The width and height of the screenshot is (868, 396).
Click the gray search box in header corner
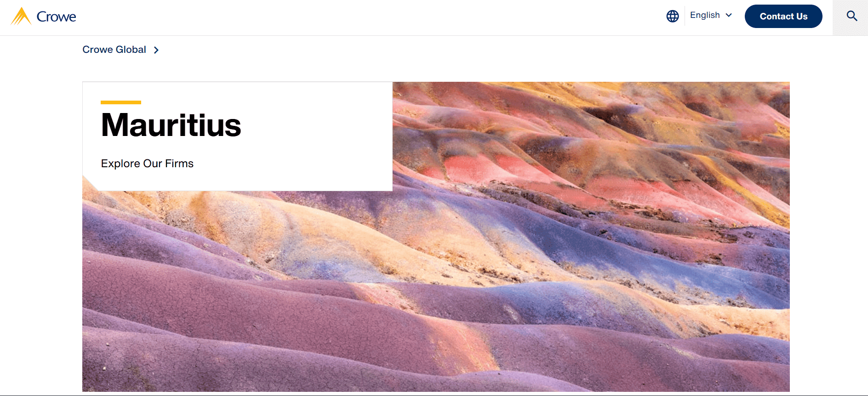coord(850,17)
